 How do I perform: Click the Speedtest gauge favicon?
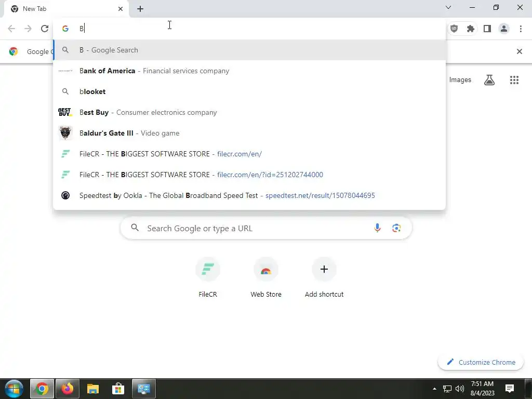(x=65, y=195)
